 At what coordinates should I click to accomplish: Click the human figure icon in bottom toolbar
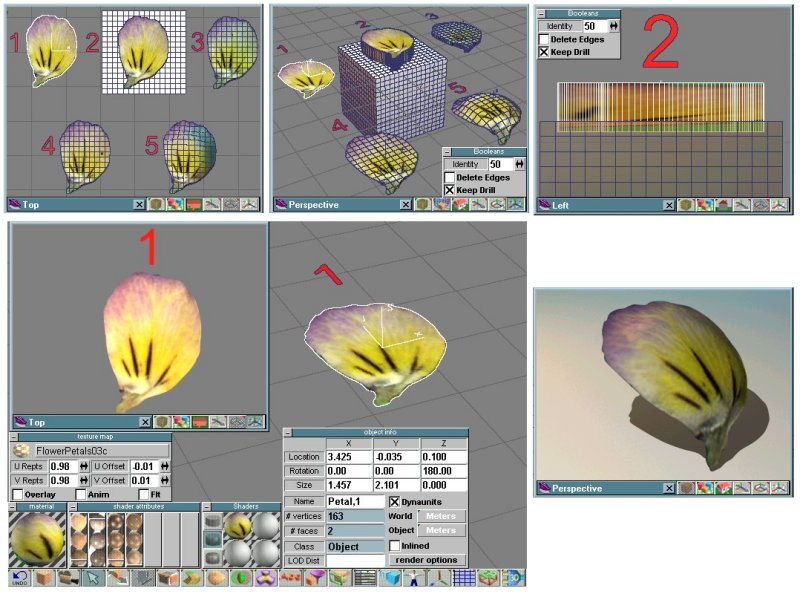click(415, 578)
